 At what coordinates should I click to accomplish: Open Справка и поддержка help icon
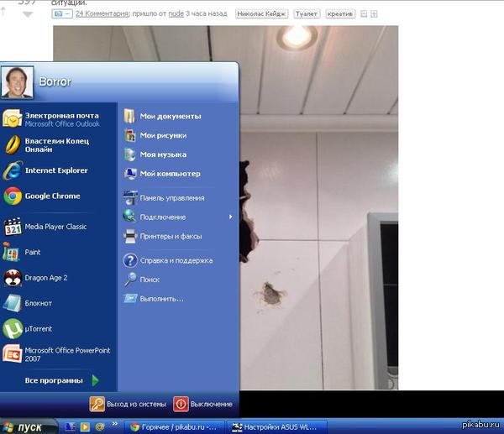tap(130, 260)
